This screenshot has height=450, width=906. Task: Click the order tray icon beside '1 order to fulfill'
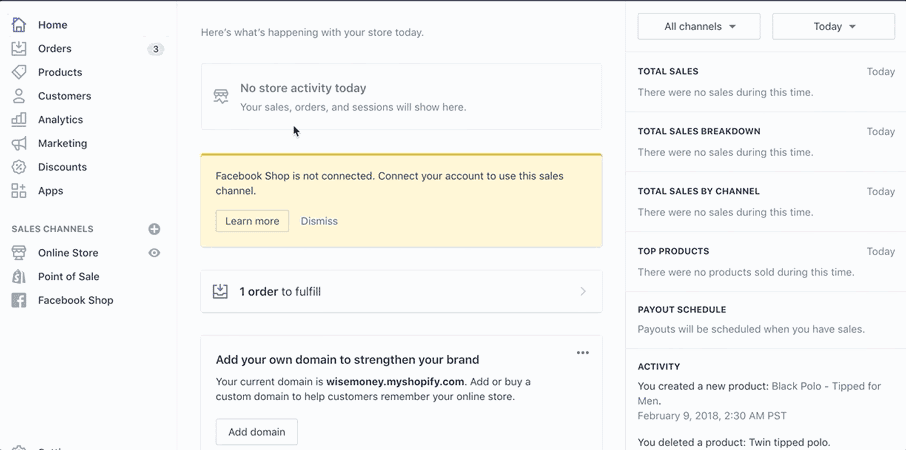pos(220,291)
